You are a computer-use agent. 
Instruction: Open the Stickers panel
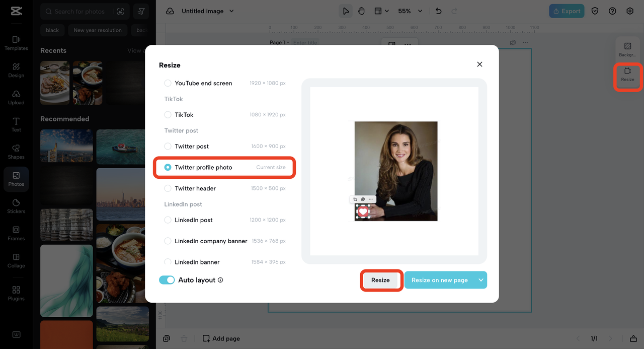pyautogui.click(x=16, y=206)
